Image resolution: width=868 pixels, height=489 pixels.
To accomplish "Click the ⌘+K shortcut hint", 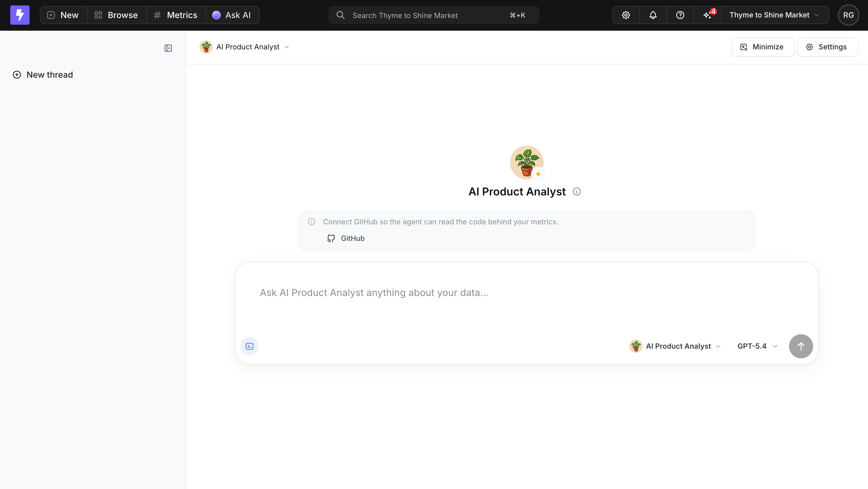I will click(x=517, y=15).
